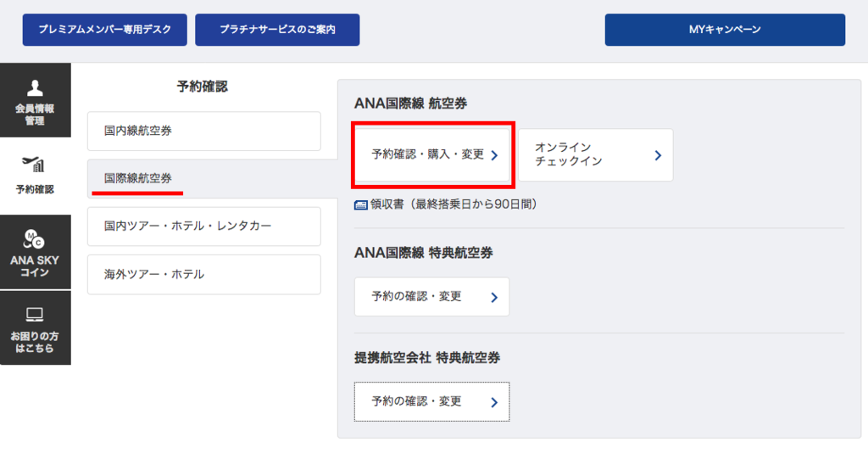Click chevron of 提携航空会社 特典航空券 予約の確認・変更
The image size is (868, 453).
point(494,403)
